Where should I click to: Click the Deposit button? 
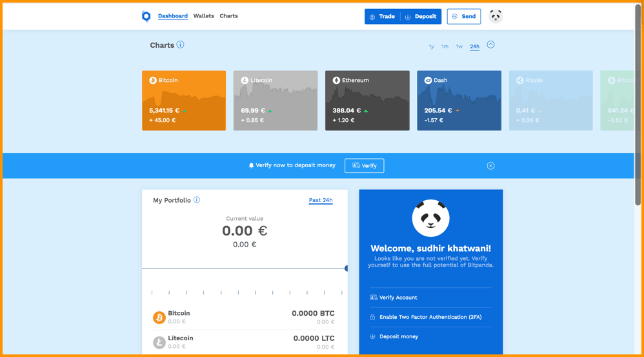(x=421, y=16)
